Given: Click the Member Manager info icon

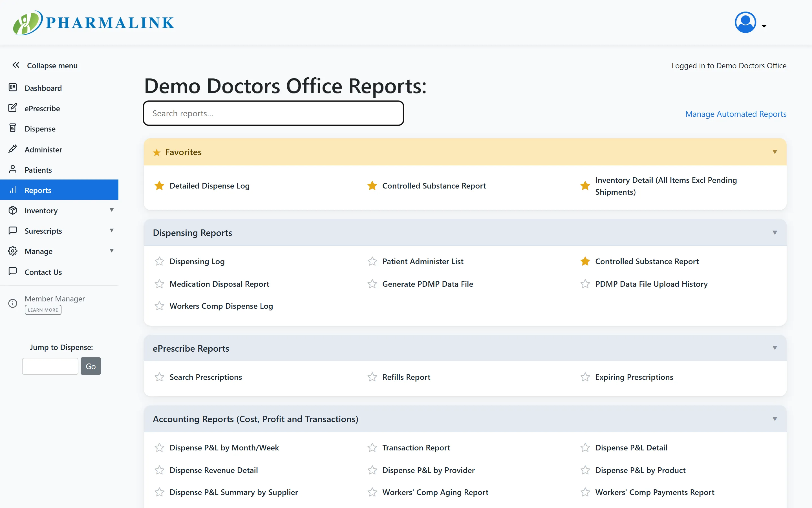Looking at the screenshot, I should click(13, 304).
